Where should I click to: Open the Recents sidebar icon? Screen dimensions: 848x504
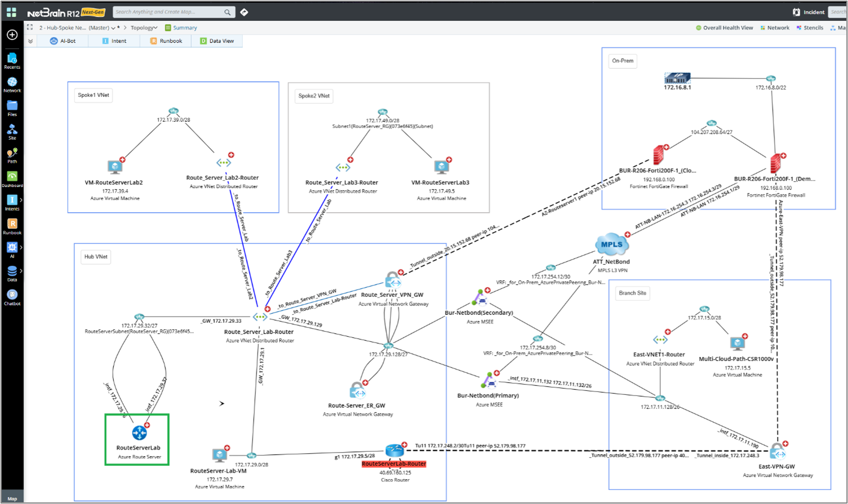coord(12,60)
